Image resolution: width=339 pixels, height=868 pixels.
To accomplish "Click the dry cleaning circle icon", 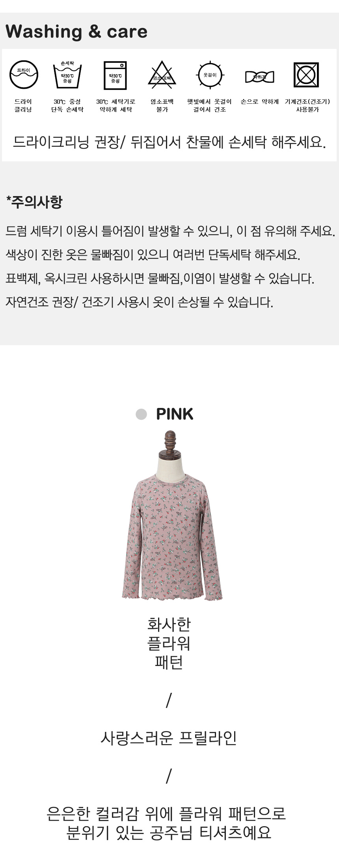I will tap(24, 75).
